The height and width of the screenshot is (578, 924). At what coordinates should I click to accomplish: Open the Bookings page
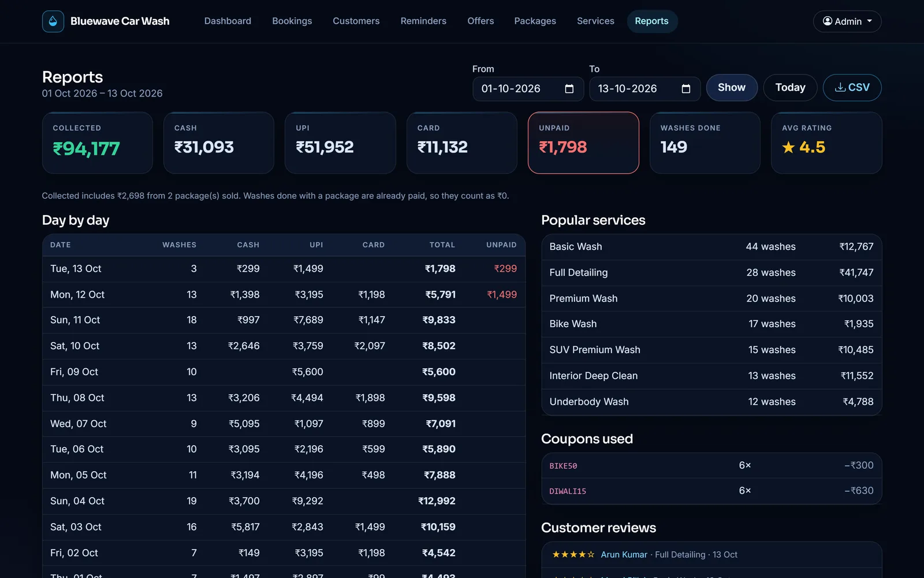click(292, 21)
